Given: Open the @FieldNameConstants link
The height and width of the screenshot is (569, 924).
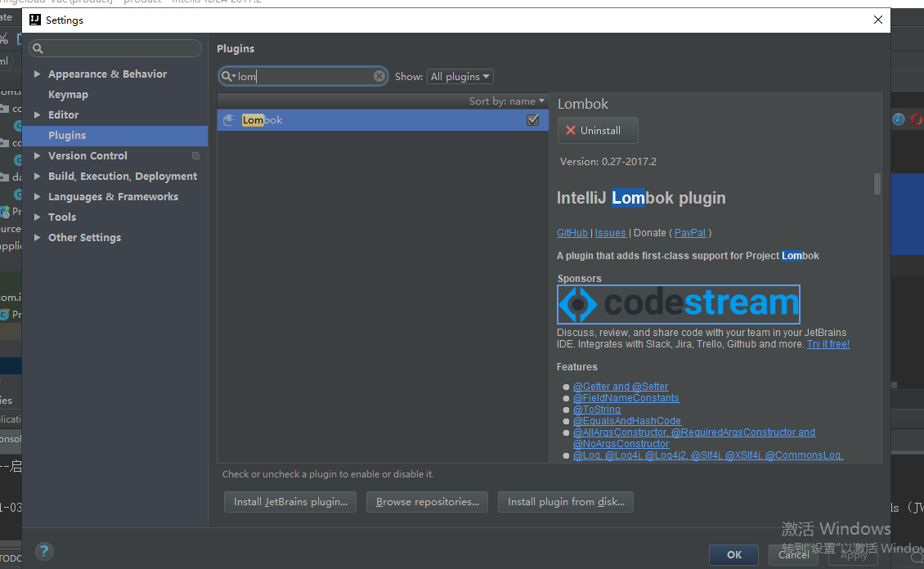Looking at the screenshot, I should tap(626, 398).
